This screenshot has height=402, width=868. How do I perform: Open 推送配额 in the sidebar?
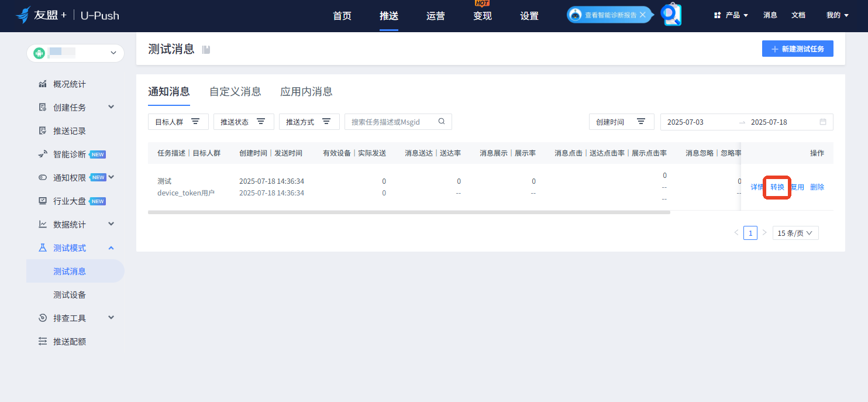70,342
